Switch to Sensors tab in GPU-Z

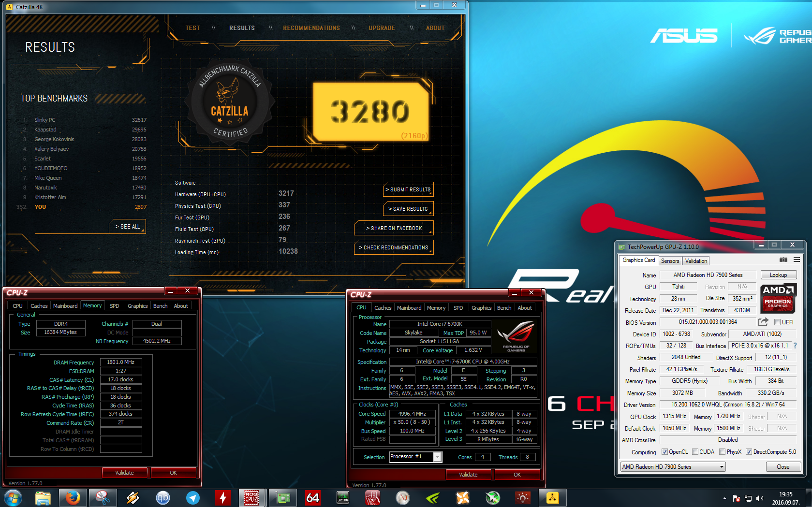[x=670, y=261]
